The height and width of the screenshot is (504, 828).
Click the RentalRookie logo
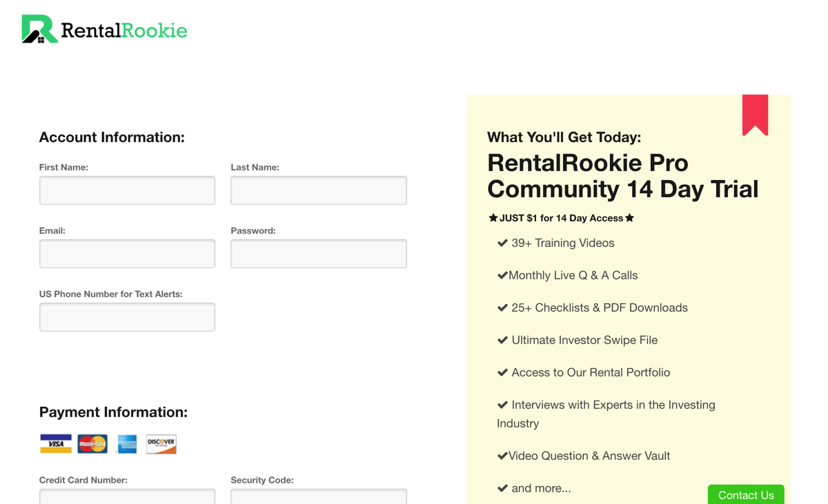coord(104,29)
